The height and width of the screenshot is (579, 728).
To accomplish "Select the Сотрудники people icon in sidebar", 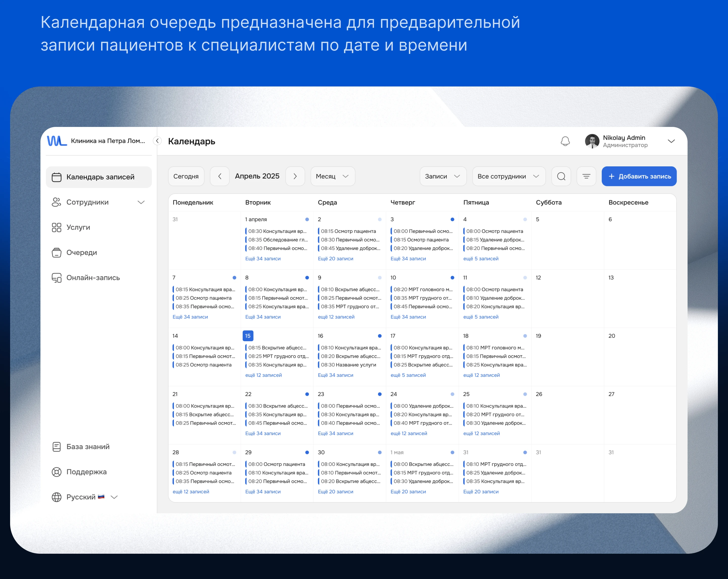I will click(57, 202).
